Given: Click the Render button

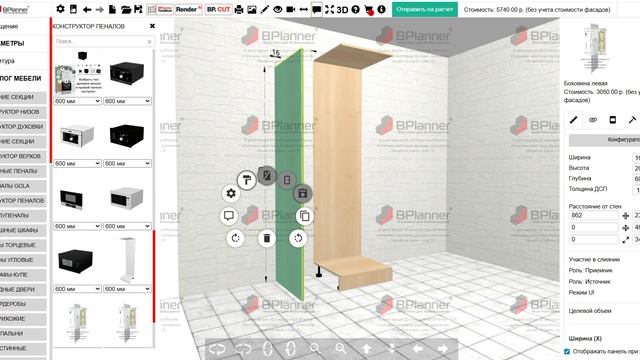Looking at the screenshot, I should tap(189, 9).
